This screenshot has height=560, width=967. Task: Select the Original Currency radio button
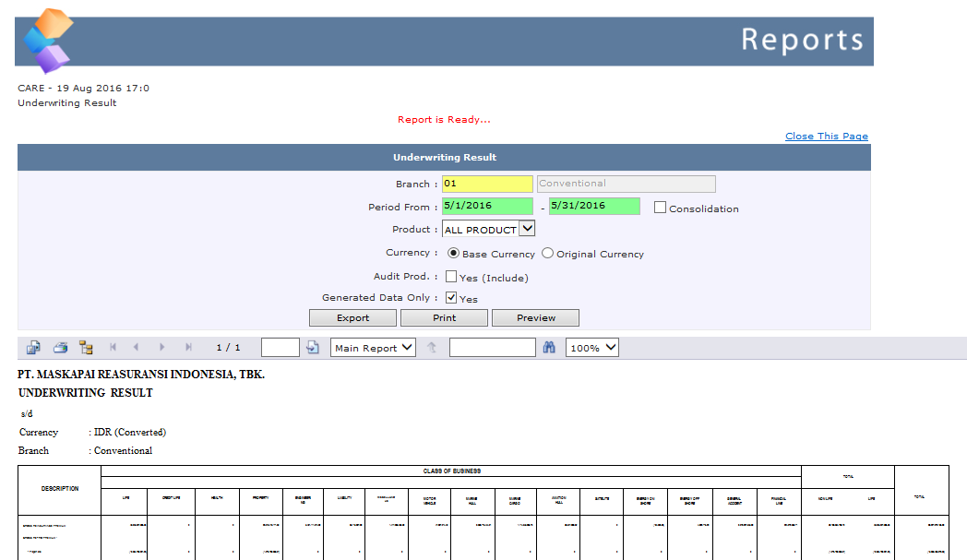pyautogui.click(x=547, y=253)
